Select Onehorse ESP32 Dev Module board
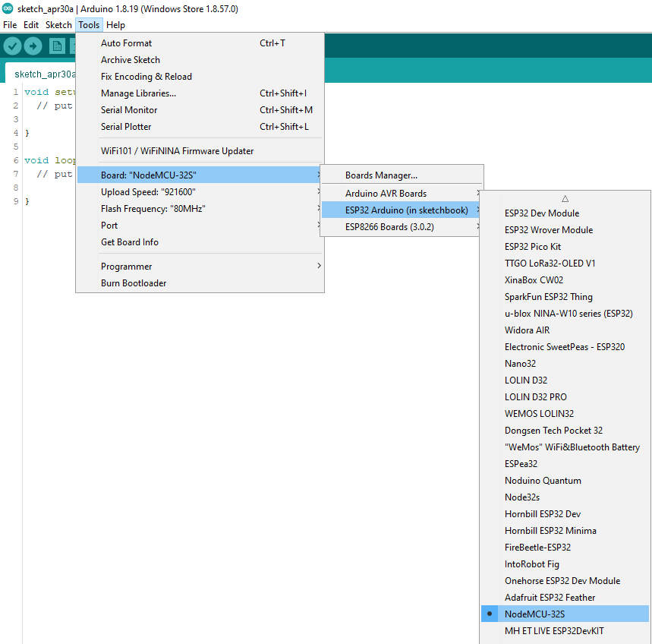This screenshot has width=652, height=644. (565, 581)
